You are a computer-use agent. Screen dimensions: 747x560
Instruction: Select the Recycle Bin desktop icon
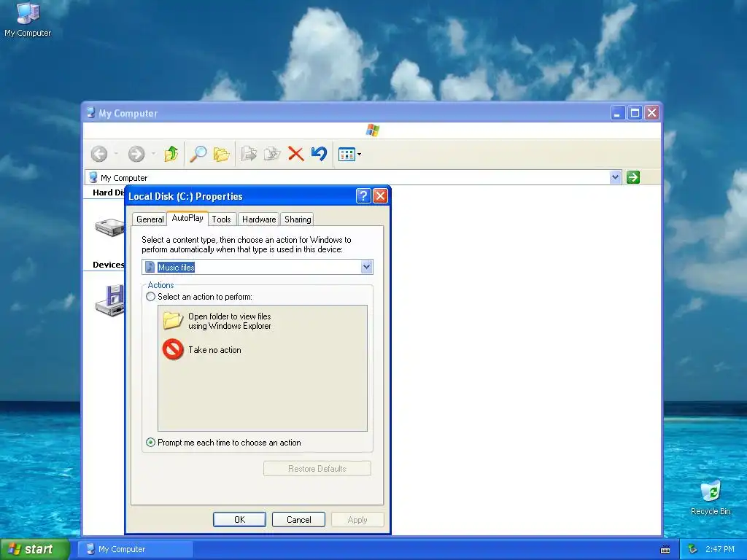(711, 498)
